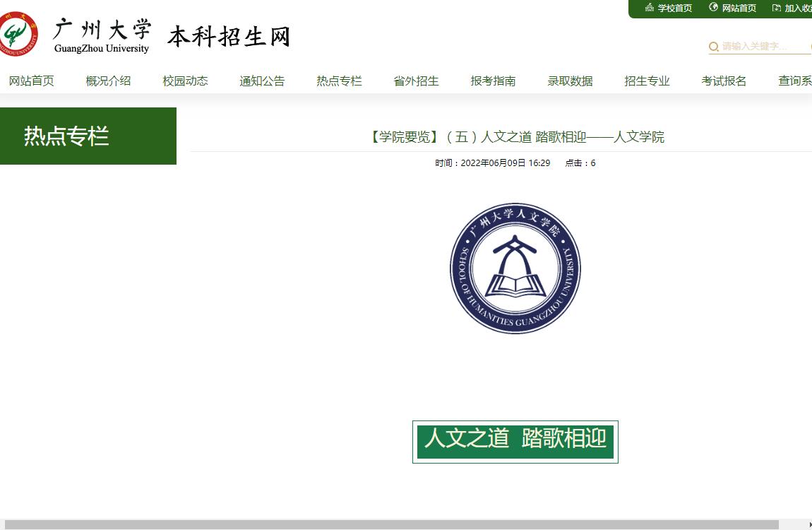Open the 省外招生 menu item
812x530 pixels.
[417, 81]
